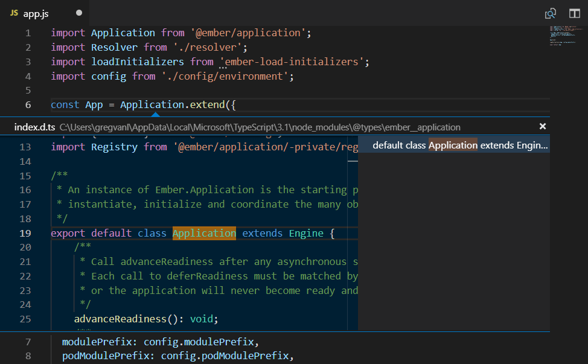Image resolution: width=588 pixels, height=364 pixels.
Task: Click the highlighted word Application on line 19
Action: point(203,233)
